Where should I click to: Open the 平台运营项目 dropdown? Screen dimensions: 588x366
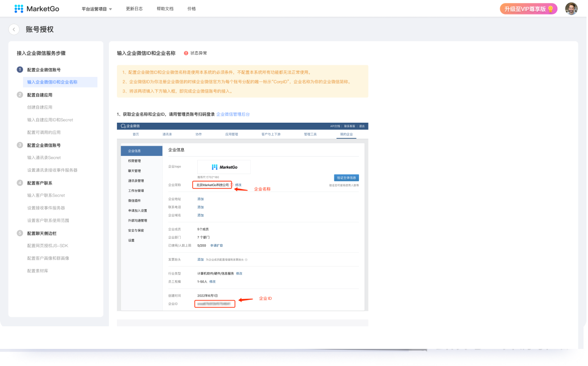click(97, 9)
